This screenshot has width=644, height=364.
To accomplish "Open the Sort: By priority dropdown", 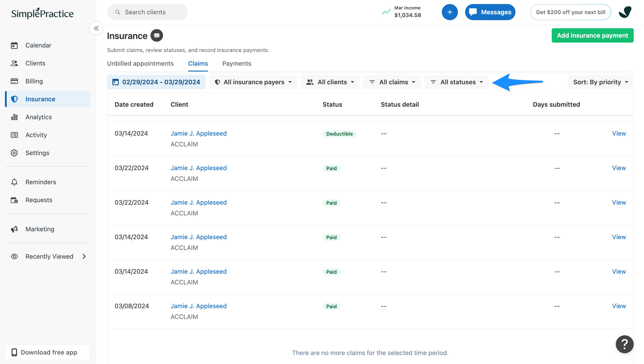I will point(601,82).
